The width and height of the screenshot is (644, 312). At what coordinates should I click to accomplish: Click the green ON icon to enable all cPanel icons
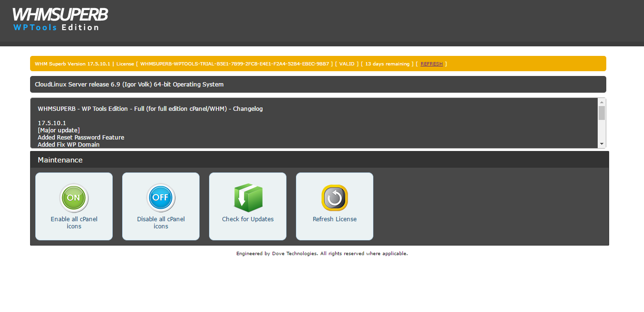[74, 198]
